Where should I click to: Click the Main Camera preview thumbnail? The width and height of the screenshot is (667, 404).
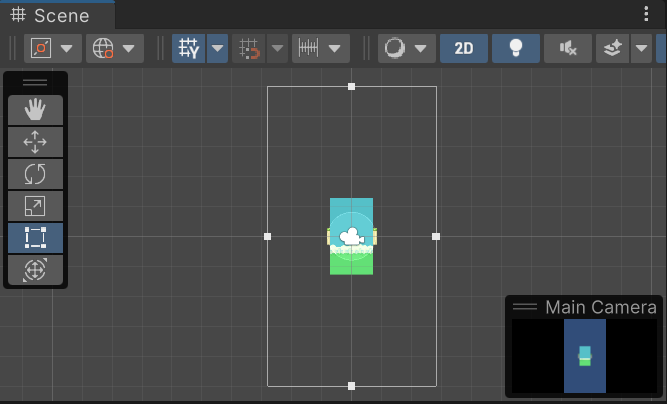click(584, 355)
